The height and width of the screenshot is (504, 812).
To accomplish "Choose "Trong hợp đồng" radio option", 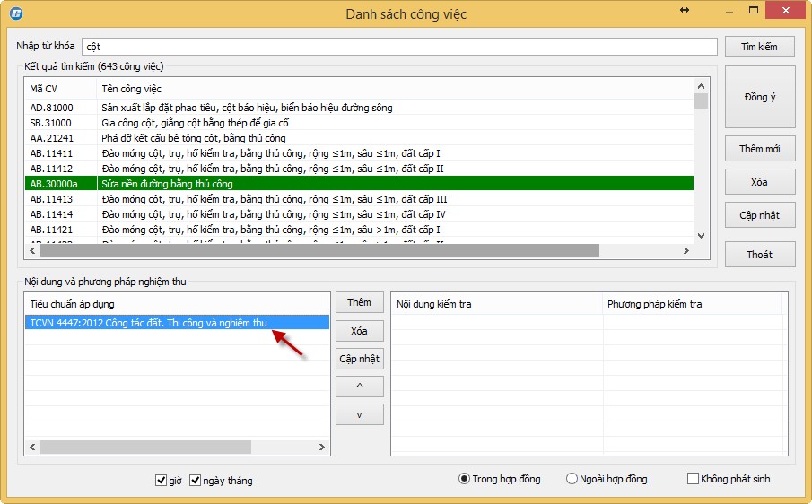I will 464,479.
